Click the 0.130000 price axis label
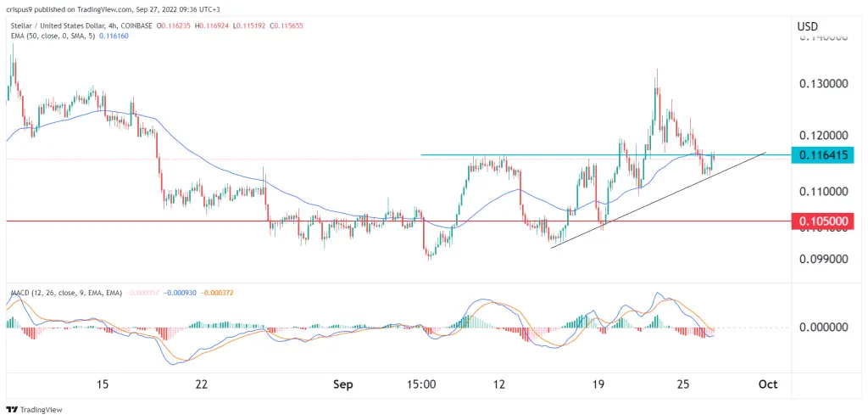The image size is (868, 420). pyautogui.click(x=826, y=84)
